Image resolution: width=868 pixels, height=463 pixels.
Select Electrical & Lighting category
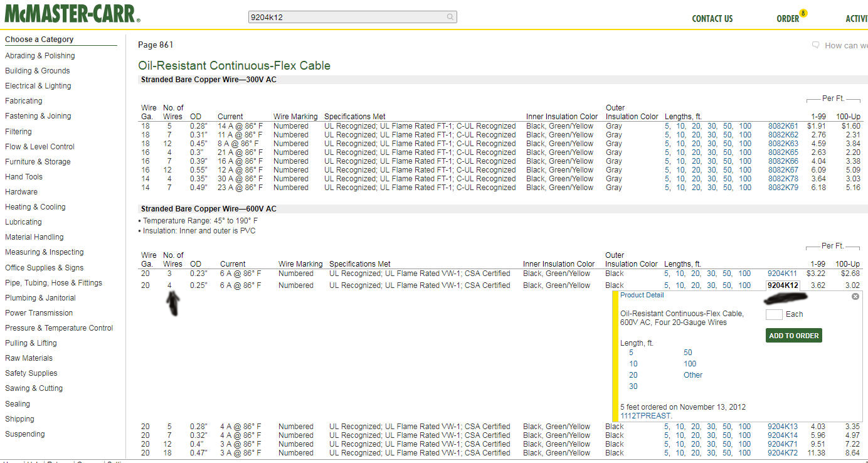38,86
